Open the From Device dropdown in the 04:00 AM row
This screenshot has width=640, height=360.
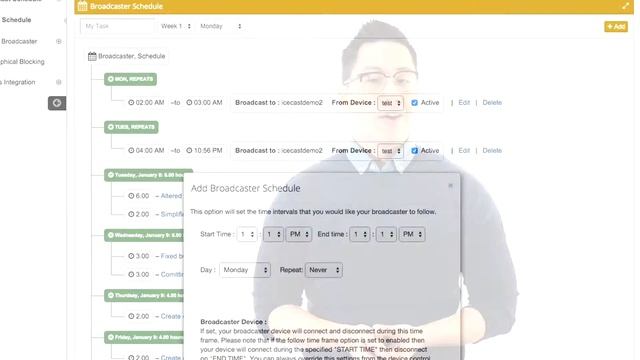click(391, 151)
